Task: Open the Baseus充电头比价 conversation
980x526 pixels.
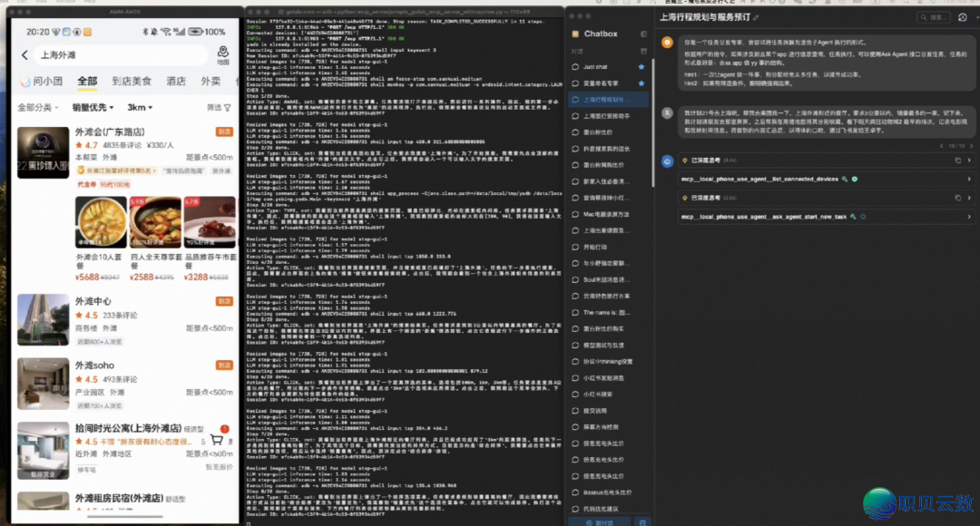Action: pos(609,492)
